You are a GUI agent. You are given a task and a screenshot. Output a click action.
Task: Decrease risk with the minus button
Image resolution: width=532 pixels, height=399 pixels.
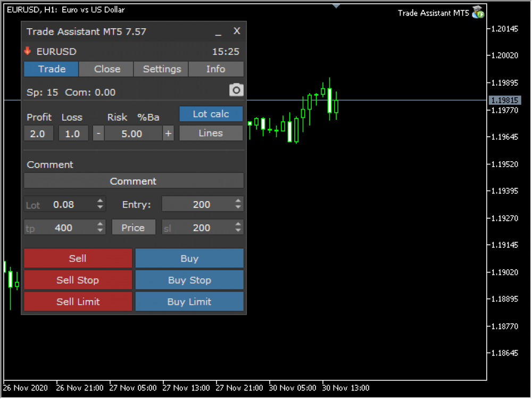[x=98, y=134]
